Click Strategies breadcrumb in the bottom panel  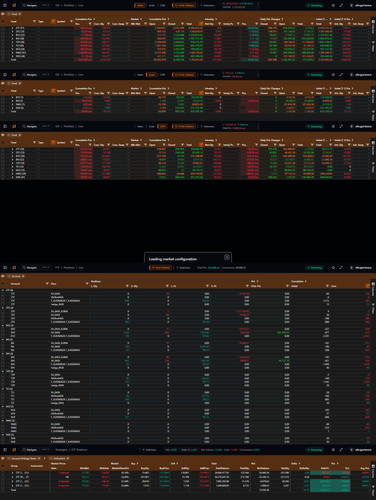point(61,450)
